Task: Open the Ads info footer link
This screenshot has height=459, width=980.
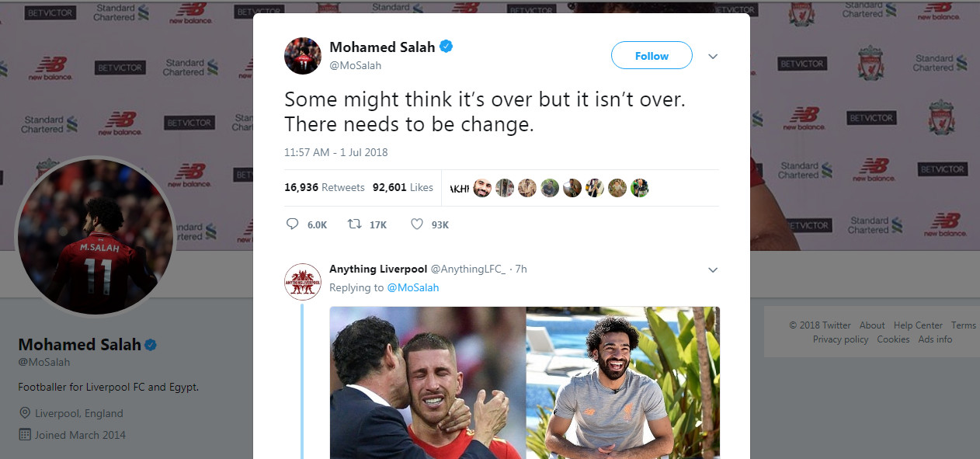Action: click(935, 339)
